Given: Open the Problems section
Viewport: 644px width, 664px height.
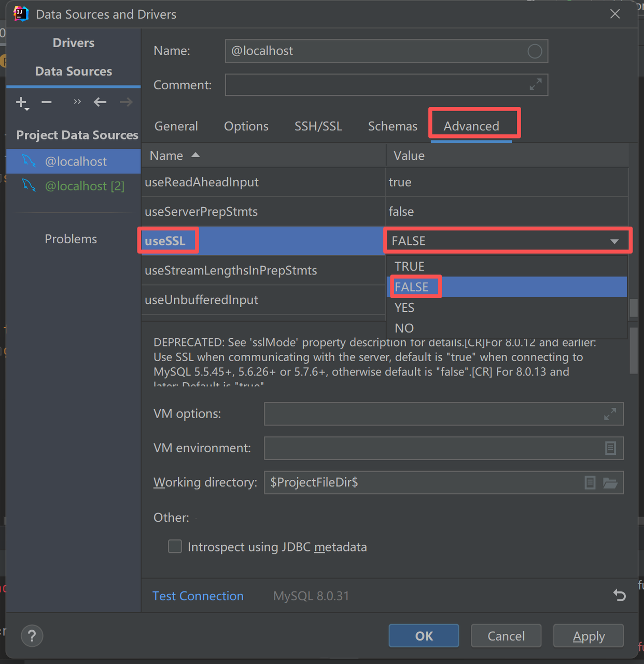Looking at the screenshot, I should [71, 239].
